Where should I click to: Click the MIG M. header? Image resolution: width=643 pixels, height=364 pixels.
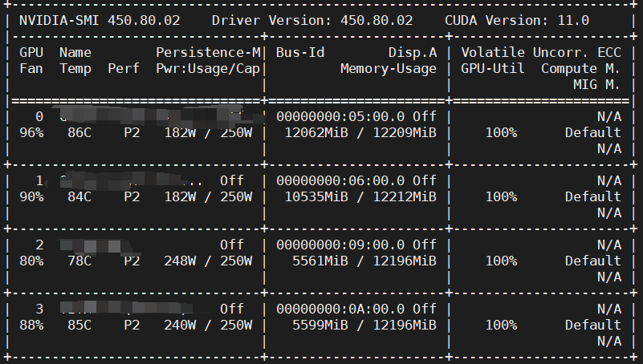coord(596,85)
